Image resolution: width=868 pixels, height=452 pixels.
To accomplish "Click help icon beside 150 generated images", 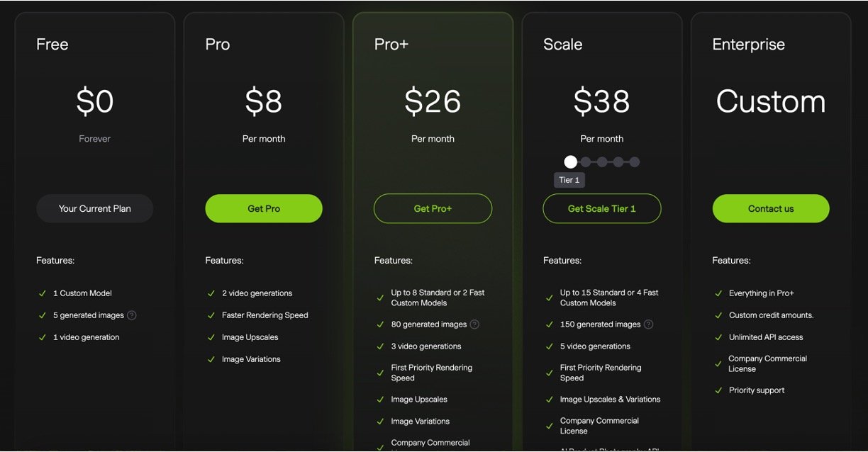I will pyautogui.click(x=648, y=324).
